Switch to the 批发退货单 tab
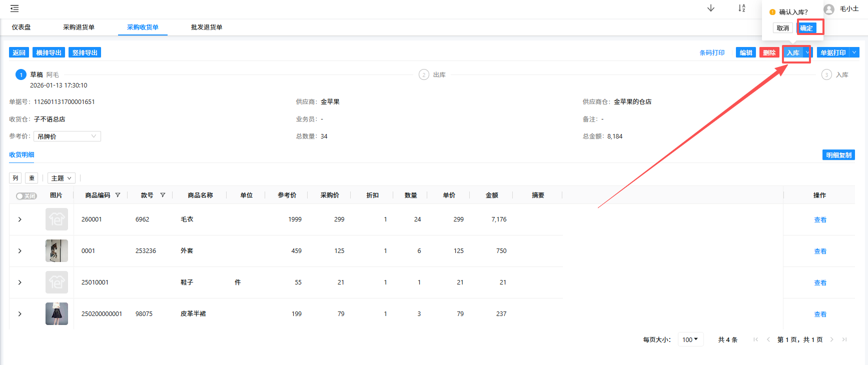 tap(207, 27)
